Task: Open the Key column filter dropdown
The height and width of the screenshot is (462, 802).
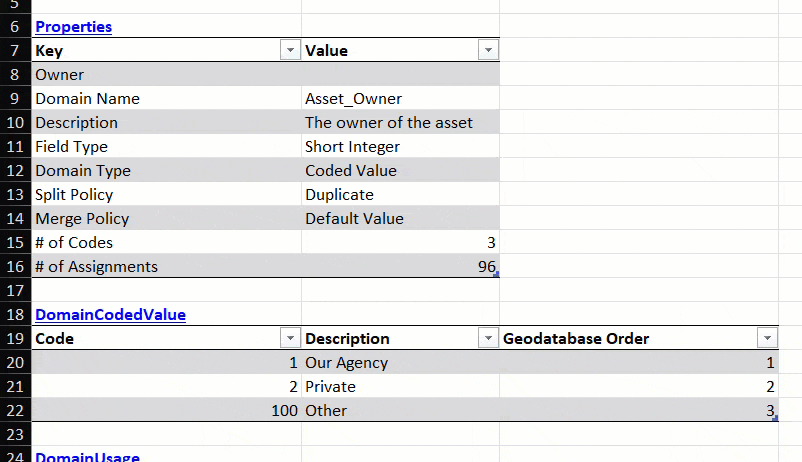Action: coord(290,50)
